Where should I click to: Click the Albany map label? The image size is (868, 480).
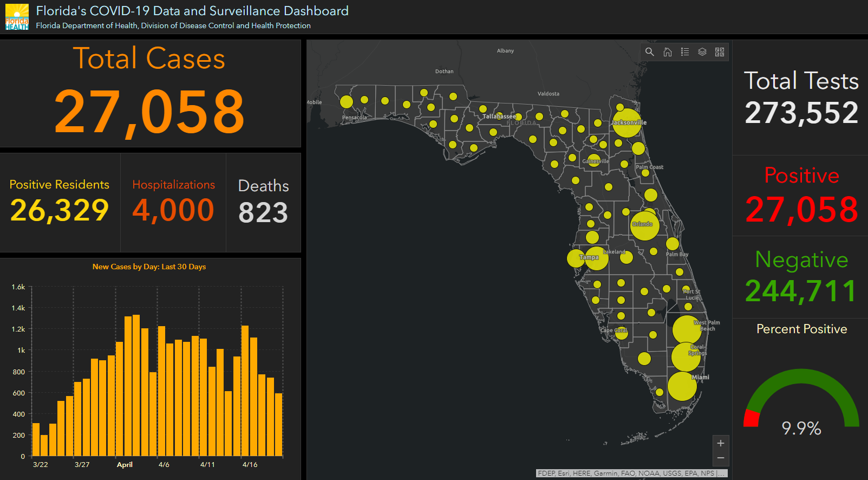[x=505, y=51]
